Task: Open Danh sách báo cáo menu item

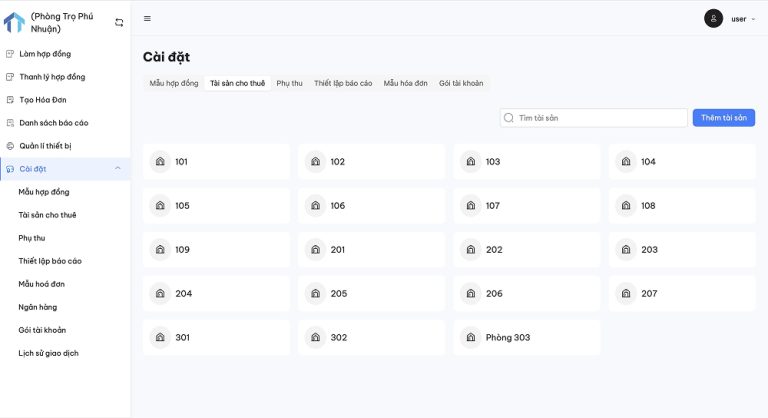Action: point(54,123)
